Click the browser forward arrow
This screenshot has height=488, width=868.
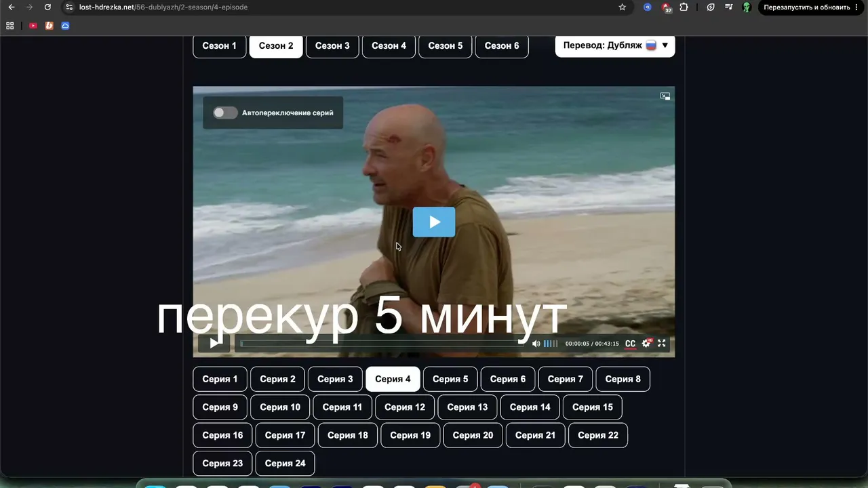(29, 7)
